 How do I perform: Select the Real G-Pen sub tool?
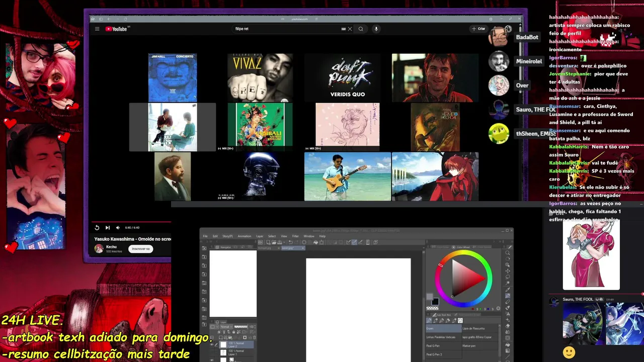444,346
